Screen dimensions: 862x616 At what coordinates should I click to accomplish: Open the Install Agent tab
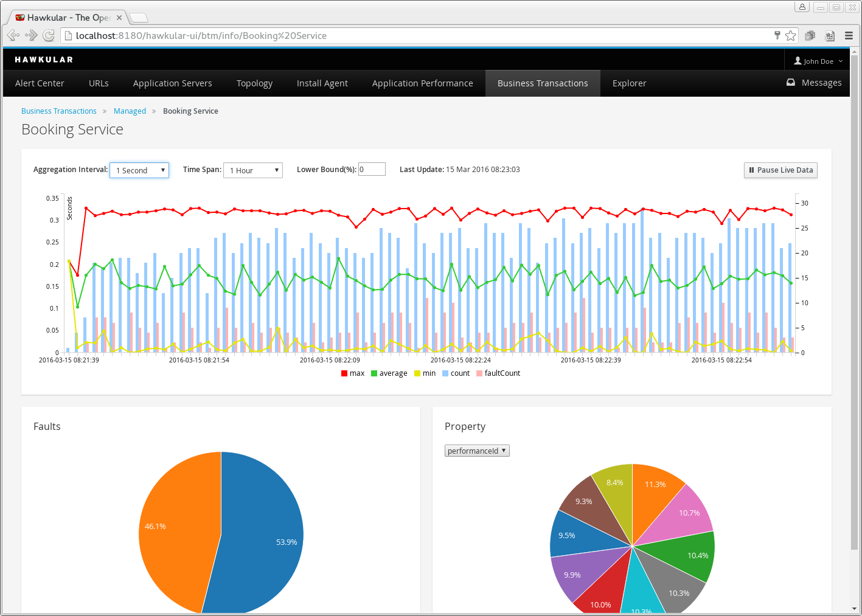click(322, 83)
